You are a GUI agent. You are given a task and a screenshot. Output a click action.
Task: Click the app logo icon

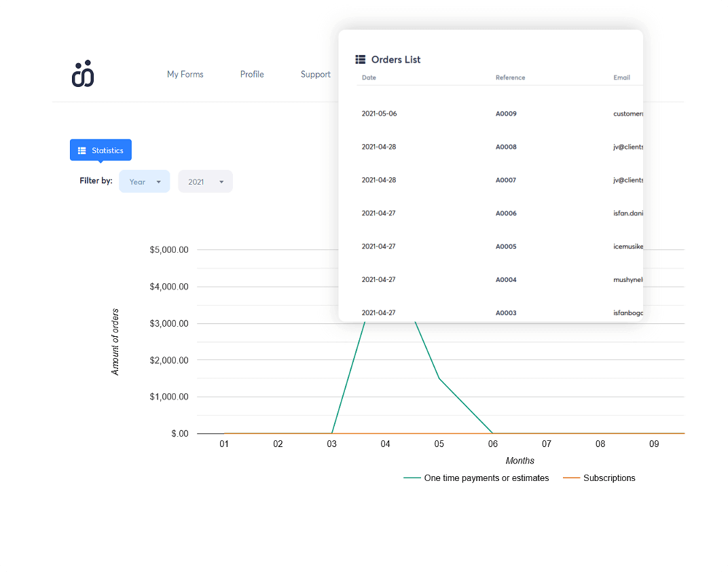83,73
